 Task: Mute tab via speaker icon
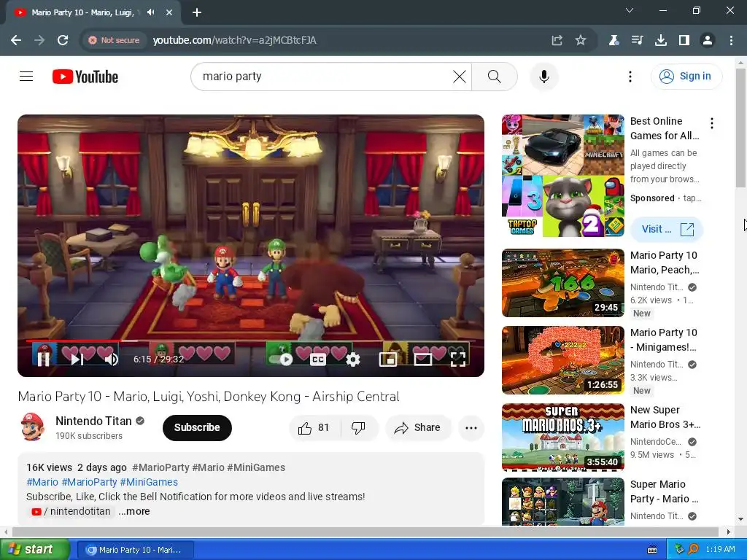pyautogui.click(x=151, y=12)
